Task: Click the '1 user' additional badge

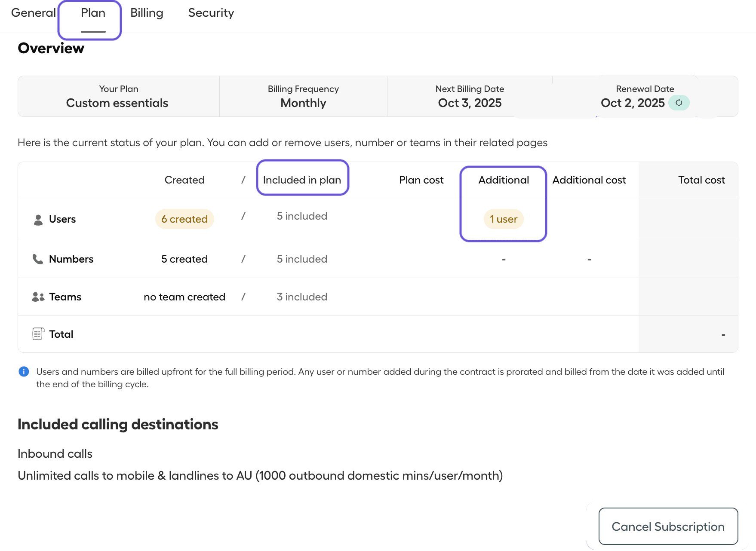Action: pyautogui.click(x=504, y=219)
